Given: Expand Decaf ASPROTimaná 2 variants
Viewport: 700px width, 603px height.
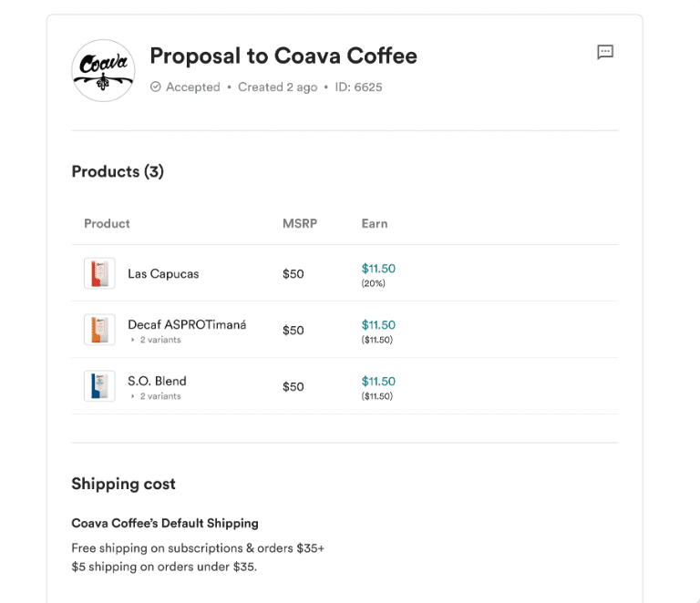Looking at the screenshot, I should [156, 340].
